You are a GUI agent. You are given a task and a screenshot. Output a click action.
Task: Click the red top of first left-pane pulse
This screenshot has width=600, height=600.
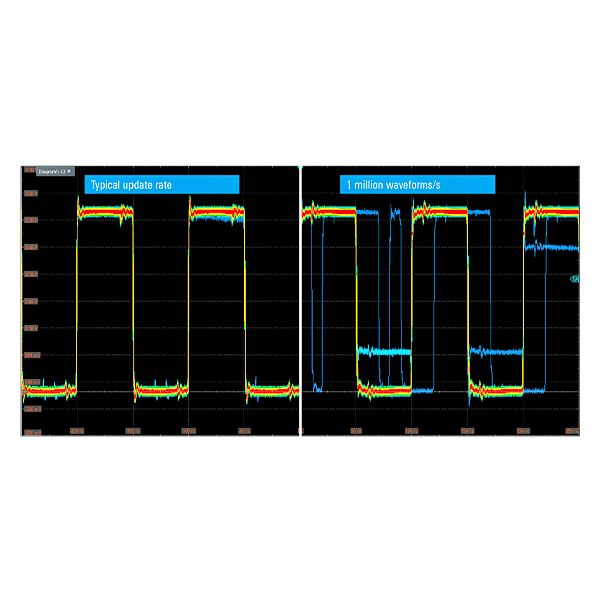(x=104, y=212)
